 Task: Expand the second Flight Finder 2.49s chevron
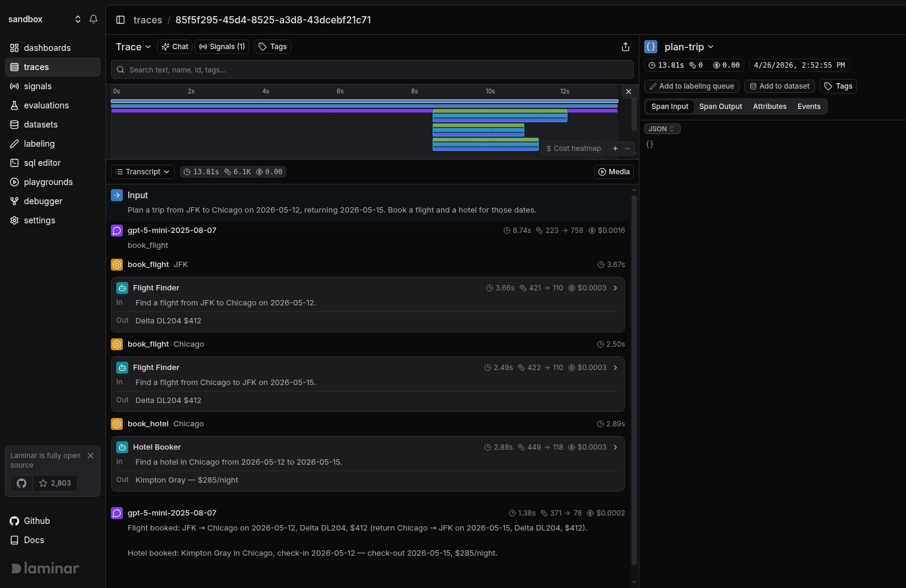point(615,368)
